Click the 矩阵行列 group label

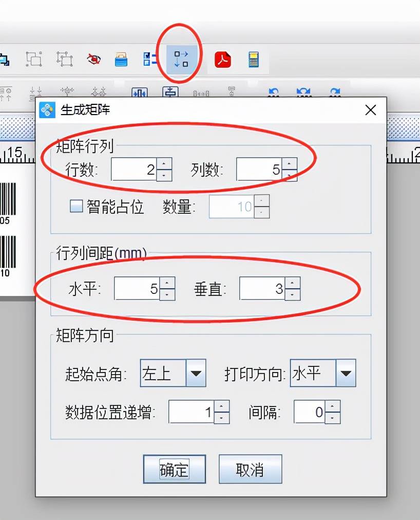[85, 146]
